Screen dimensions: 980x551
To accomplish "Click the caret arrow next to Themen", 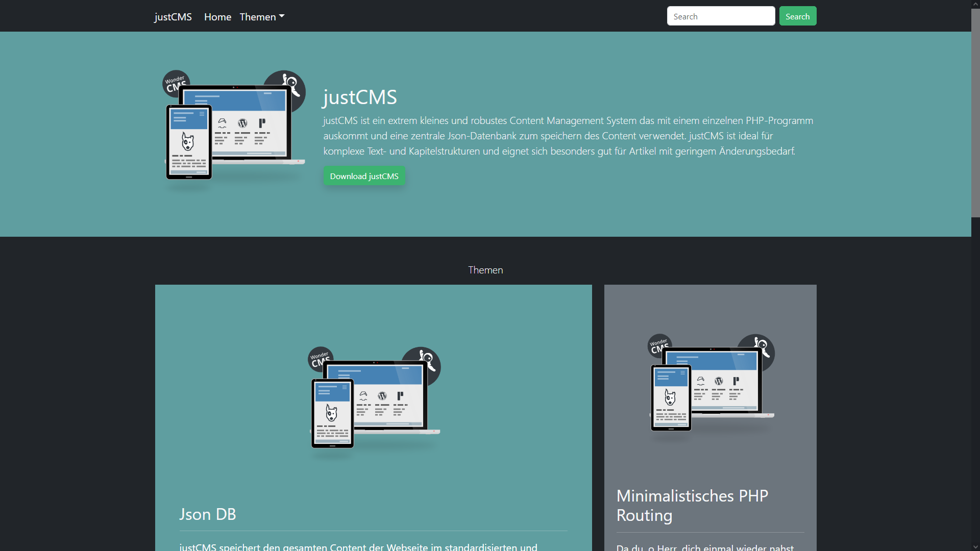I will tap(282, 16).
